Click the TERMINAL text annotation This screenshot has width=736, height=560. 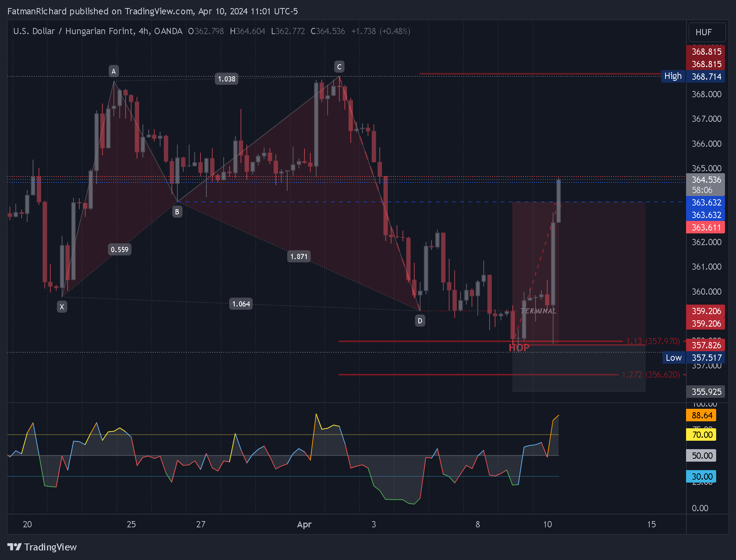tap(538, 311)
